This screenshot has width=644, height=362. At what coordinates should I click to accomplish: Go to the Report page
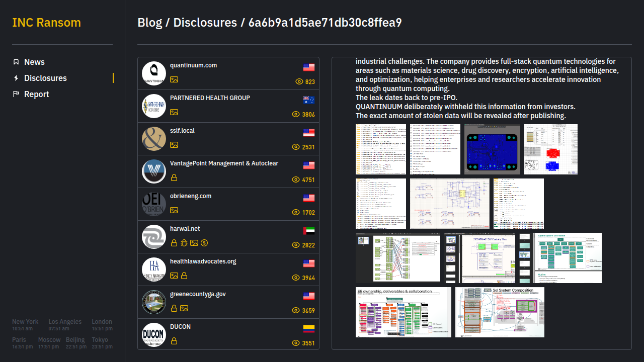point(37,94)
